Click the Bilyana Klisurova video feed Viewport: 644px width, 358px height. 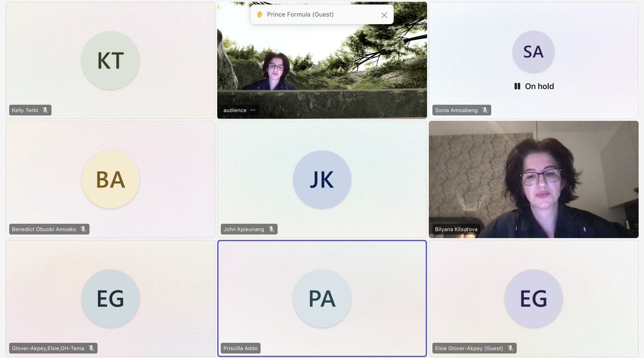[533, 179]
